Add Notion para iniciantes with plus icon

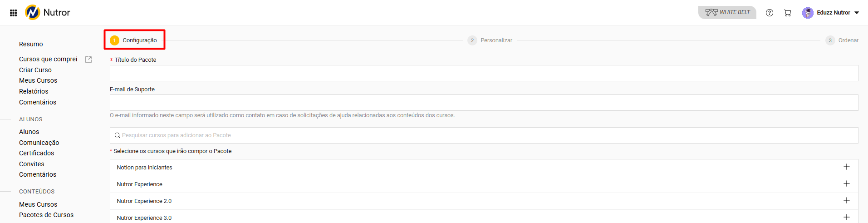tap(846, 167)
